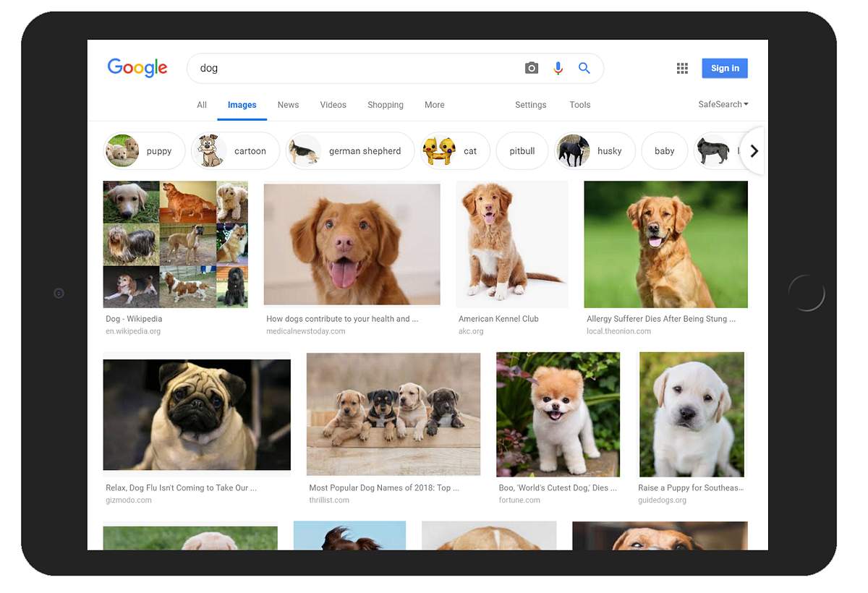The width and height of the screenshot is (868, 593).
Task: Click the "Allergy Sufferer Dies After Being Stung" caption
Action: [x=661, y=319]
